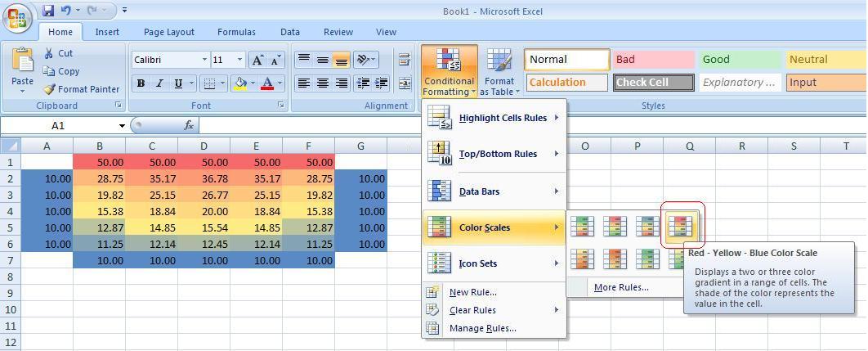The image size is (868, 351).
Task: Apply the Bad cell style
Action: click(x=653, y=60)
